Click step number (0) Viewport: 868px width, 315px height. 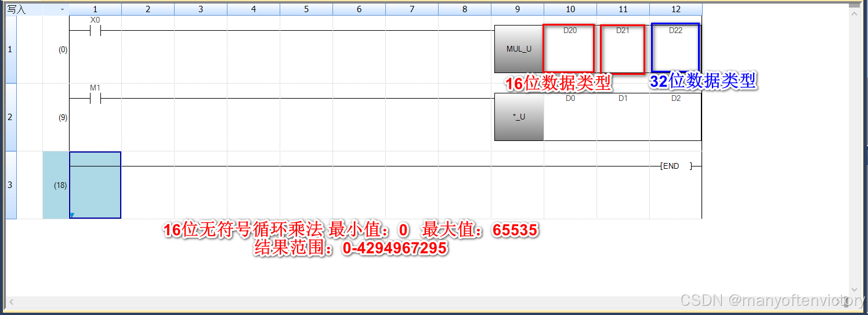[x=63, y=50]
